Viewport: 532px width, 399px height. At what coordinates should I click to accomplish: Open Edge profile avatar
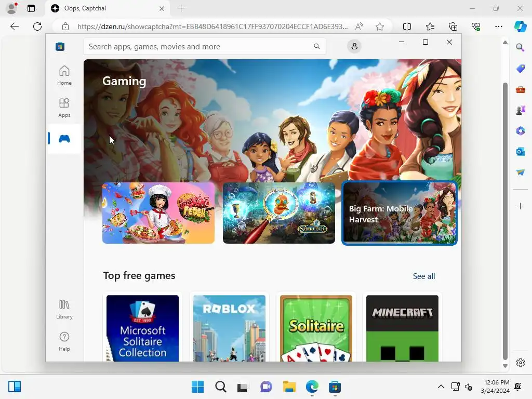[x=12, y=8]
